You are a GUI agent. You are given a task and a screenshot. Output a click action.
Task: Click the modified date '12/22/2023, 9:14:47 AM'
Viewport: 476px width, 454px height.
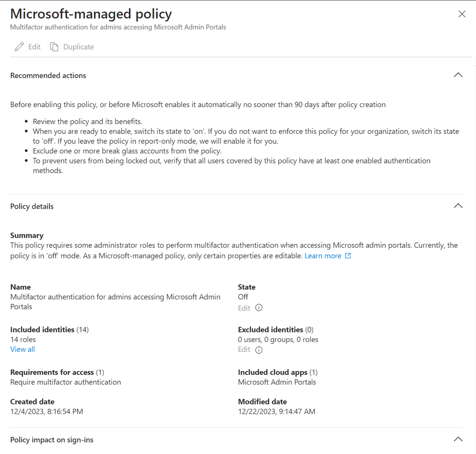(276, 412)
